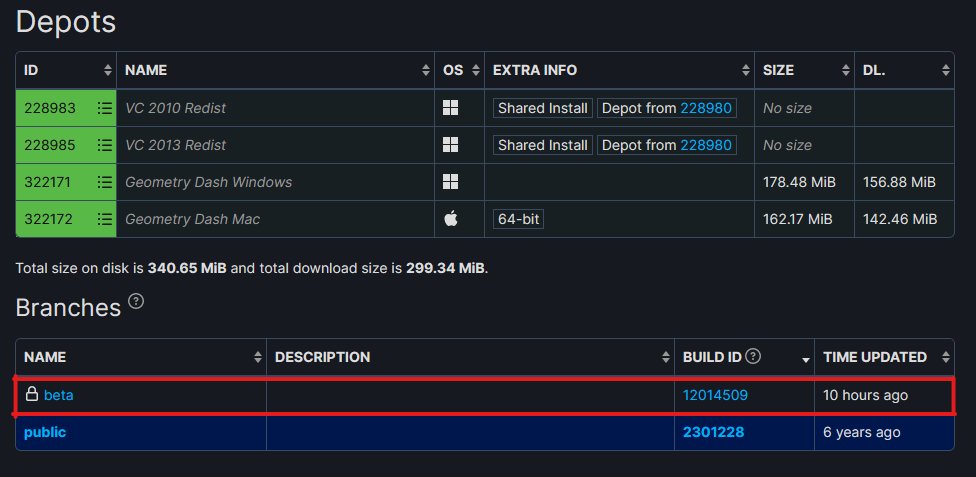This screenshot has height=477, width=976.
Task: Click the lock icon beside beta branch
Action: pos(31,394)
